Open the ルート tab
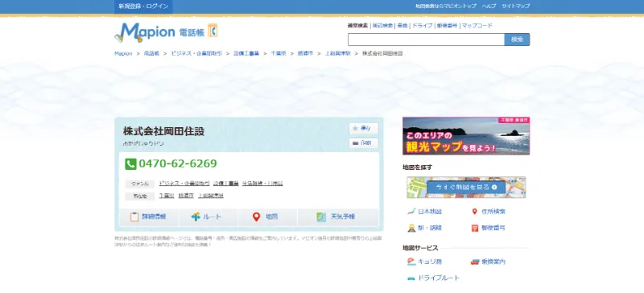The height and width of the screenshot is (293, 644). pyautogui.click(x=208, y=217)
